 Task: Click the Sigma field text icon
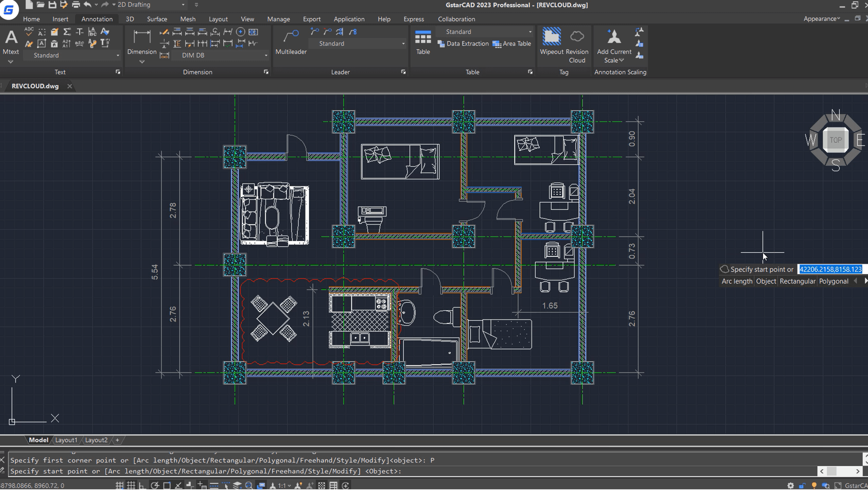point(67,32)
